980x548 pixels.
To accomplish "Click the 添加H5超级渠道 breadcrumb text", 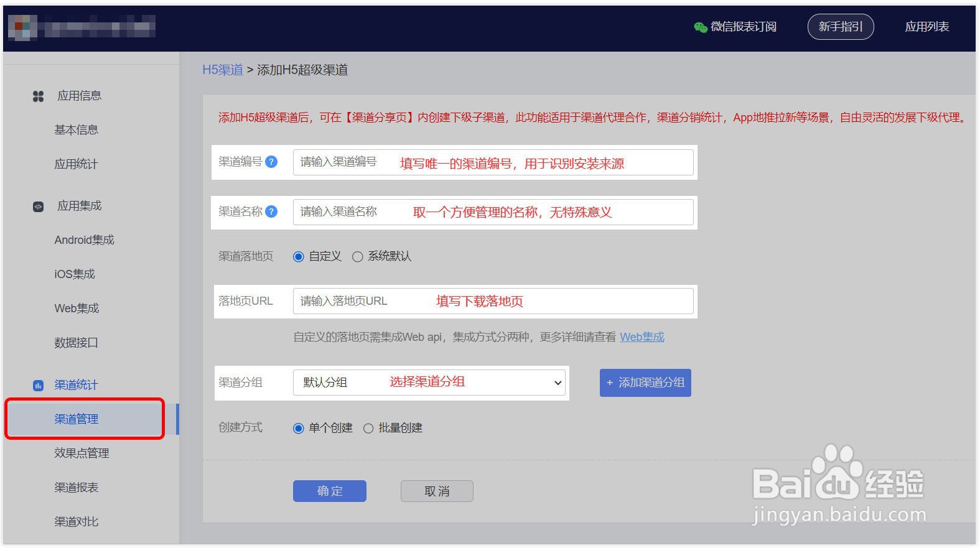I will 302,70.
